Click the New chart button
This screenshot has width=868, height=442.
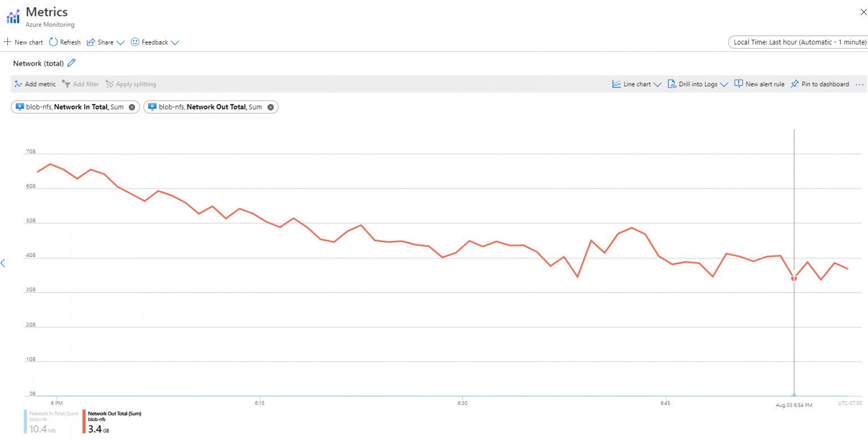click(x=23, y=42)
